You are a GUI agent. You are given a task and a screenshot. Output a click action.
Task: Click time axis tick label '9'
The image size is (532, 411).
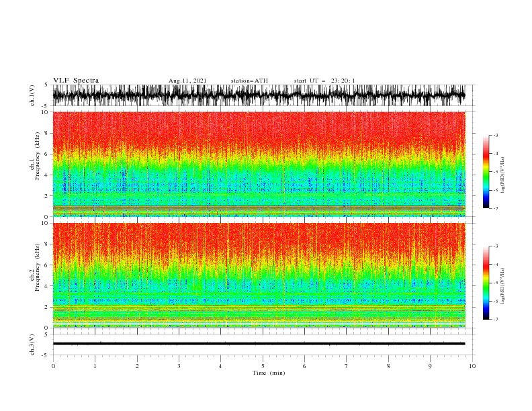[x=430, y=366]
